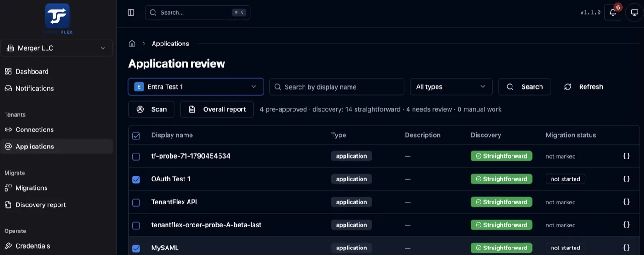Click Applications in the breadcrumb
Image resolution: width=644 pixels, height=255 pixels.
(x=170, y=44)
